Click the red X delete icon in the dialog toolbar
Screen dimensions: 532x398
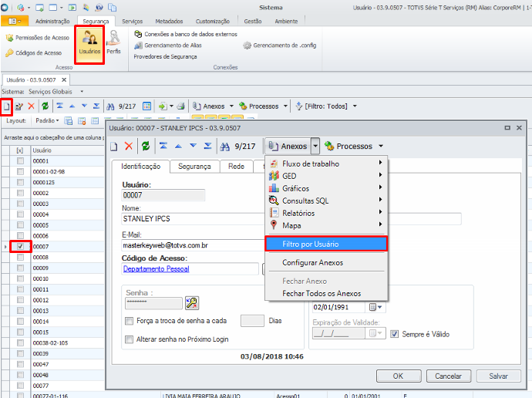coord(129,146)
